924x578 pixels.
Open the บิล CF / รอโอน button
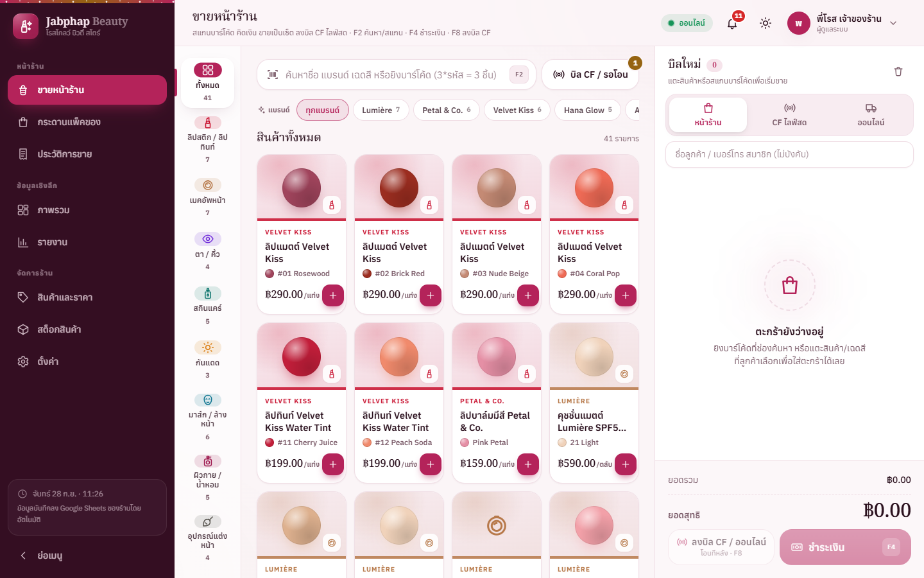click(x=590, y=74)
